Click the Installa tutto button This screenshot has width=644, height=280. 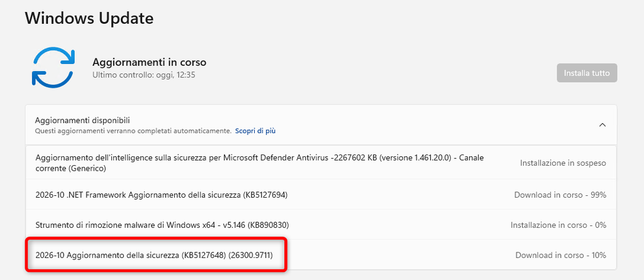pos(587,73)
